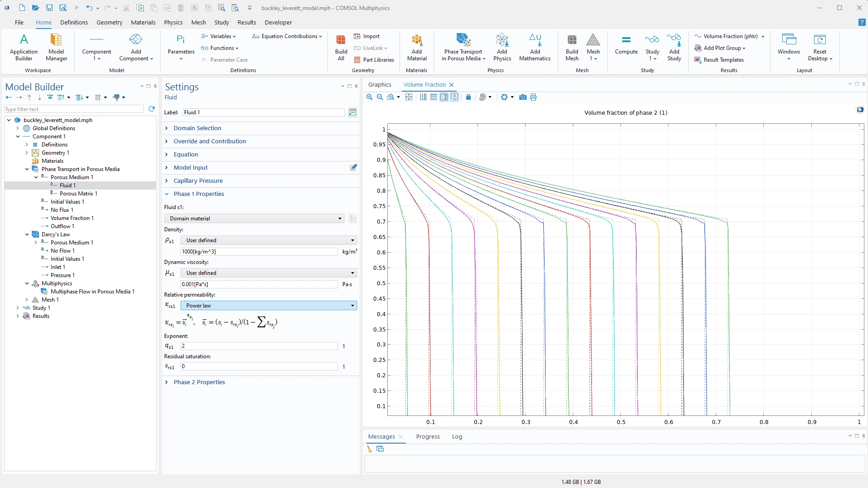Expand the Capillary Pressure section

point(198,181)
